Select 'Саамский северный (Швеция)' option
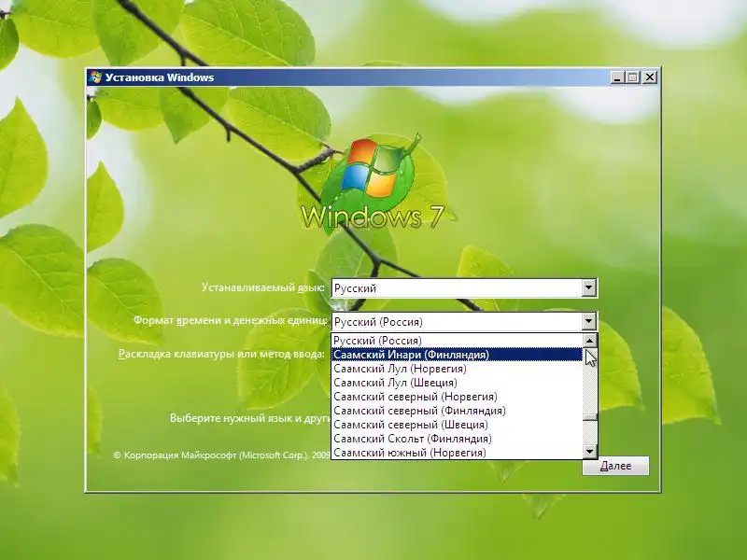Screen dimensions: 747x560 pos(457,425)
